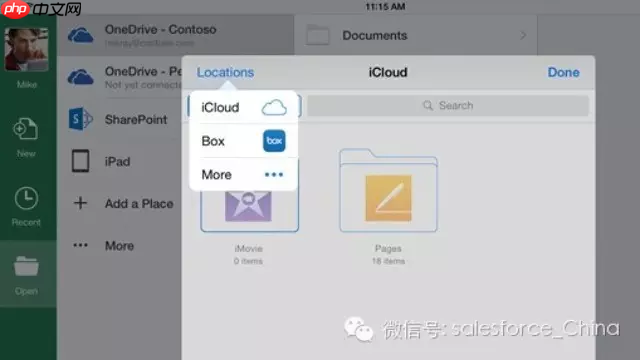Click the Documents folder name
640x360 pixels.
click(x=375, y=36)
